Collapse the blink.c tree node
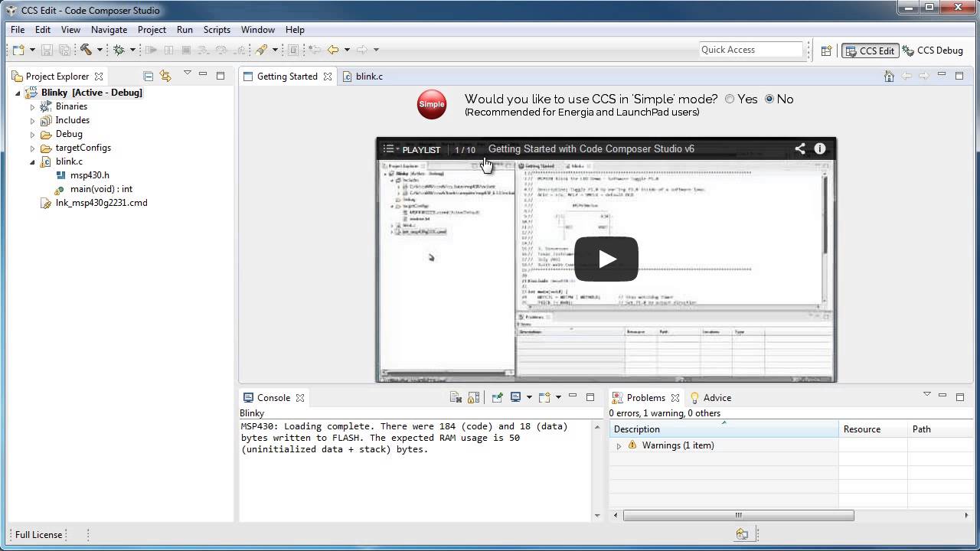The width and height of the screenshot is (980, 551). click(x=32, y=161)
